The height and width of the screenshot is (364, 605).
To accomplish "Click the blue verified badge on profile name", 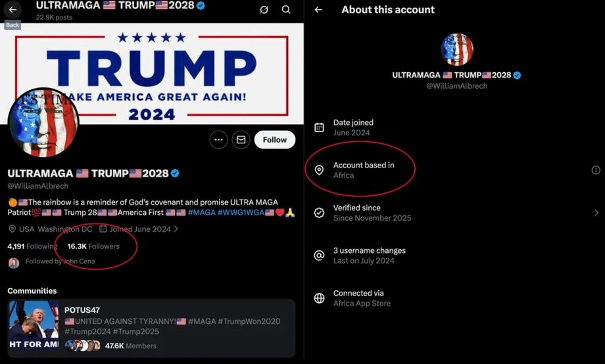I will point(176,173).
